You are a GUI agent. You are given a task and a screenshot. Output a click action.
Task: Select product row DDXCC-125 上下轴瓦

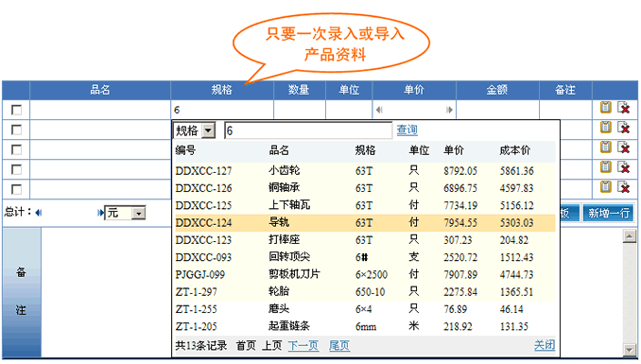click(x=365, y=205)
